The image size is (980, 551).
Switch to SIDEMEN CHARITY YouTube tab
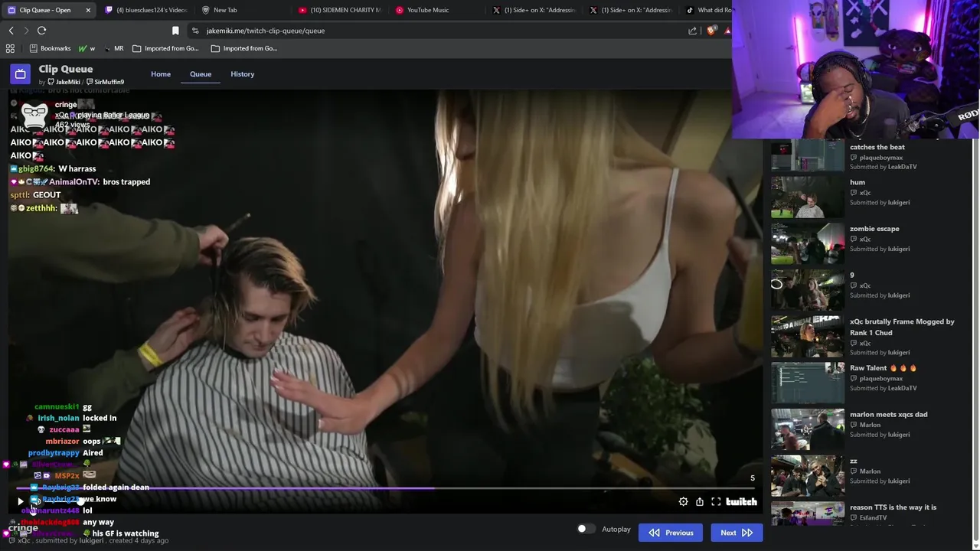[339, 10]
